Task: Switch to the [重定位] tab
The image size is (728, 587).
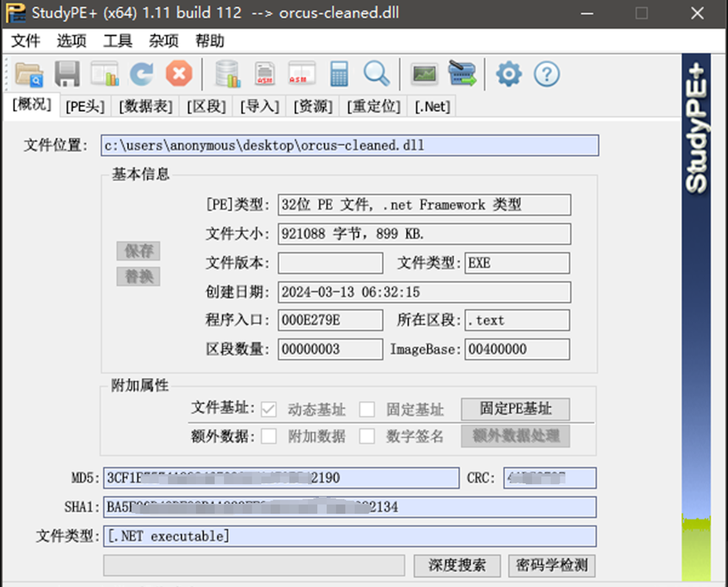Action: click(374, 106)
